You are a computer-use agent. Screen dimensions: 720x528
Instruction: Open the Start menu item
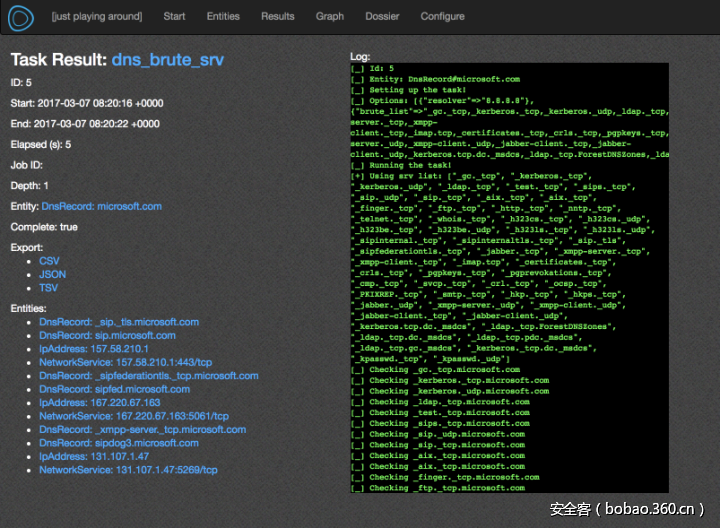point(174,16)
